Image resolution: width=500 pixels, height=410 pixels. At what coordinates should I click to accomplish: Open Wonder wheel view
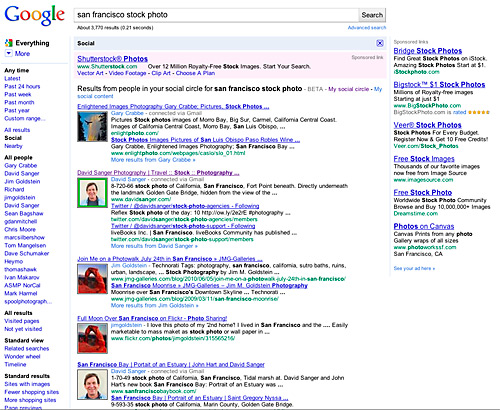coord(22,356)
